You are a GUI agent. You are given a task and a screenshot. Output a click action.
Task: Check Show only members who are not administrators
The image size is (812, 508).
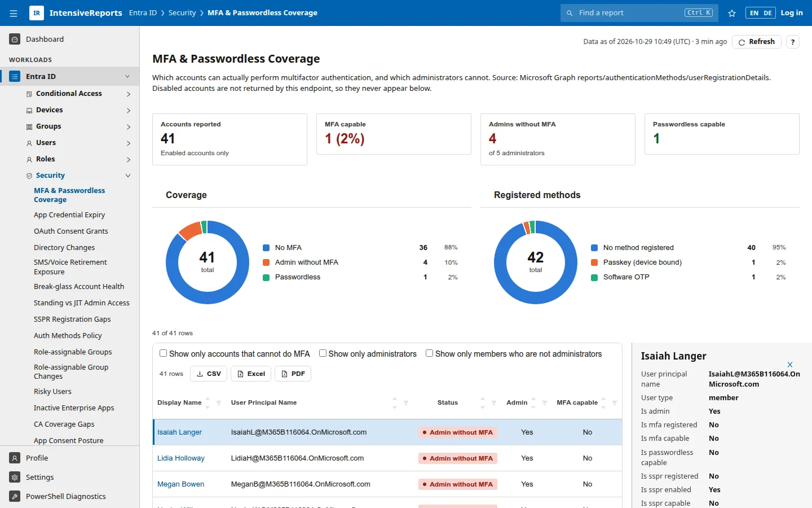point(430,353)
